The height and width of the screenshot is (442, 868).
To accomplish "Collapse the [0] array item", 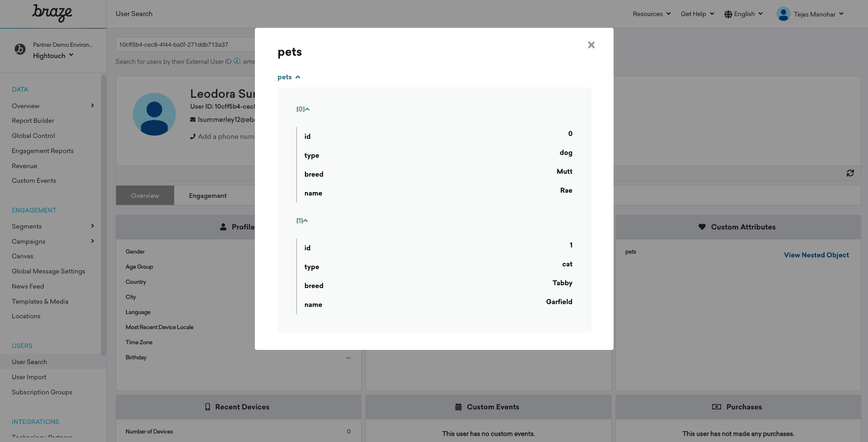I will pyautogui.click(x=303, y=109).
